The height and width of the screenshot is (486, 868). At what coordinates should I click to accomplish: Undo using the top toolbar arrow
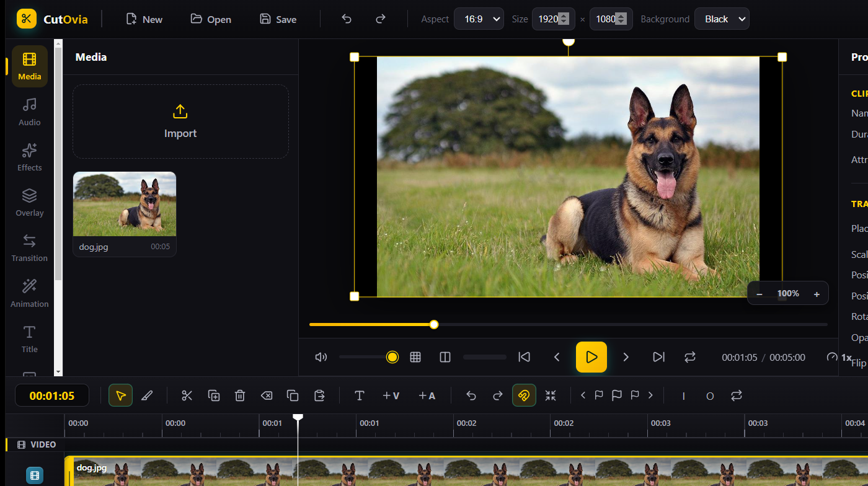[x=347, y=19]
